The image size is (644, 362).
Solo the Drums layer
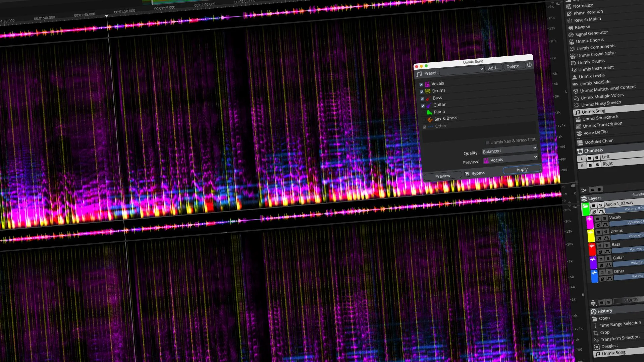(x=606, y=232)
